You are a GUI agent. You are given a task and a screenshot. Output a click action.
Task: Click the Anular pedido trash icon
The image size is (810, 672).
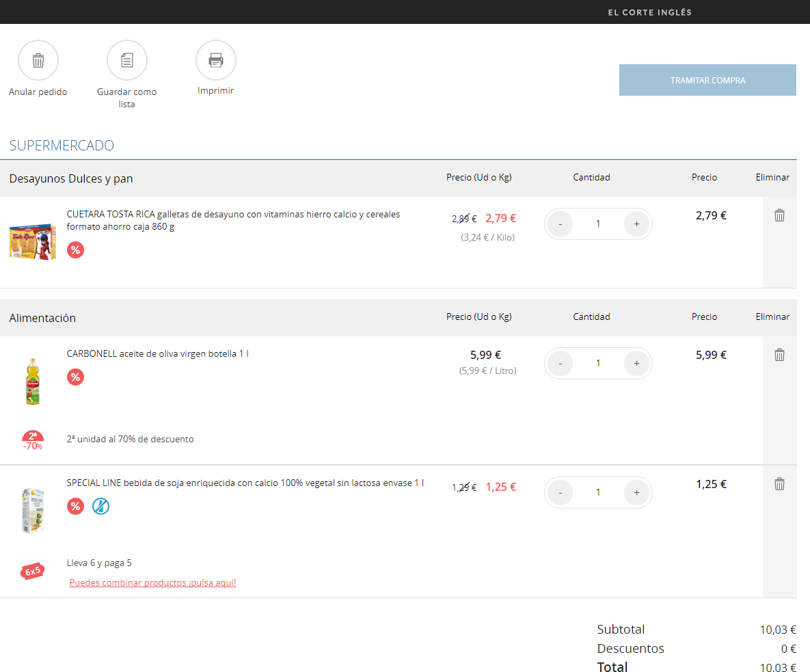pos(38,61)
